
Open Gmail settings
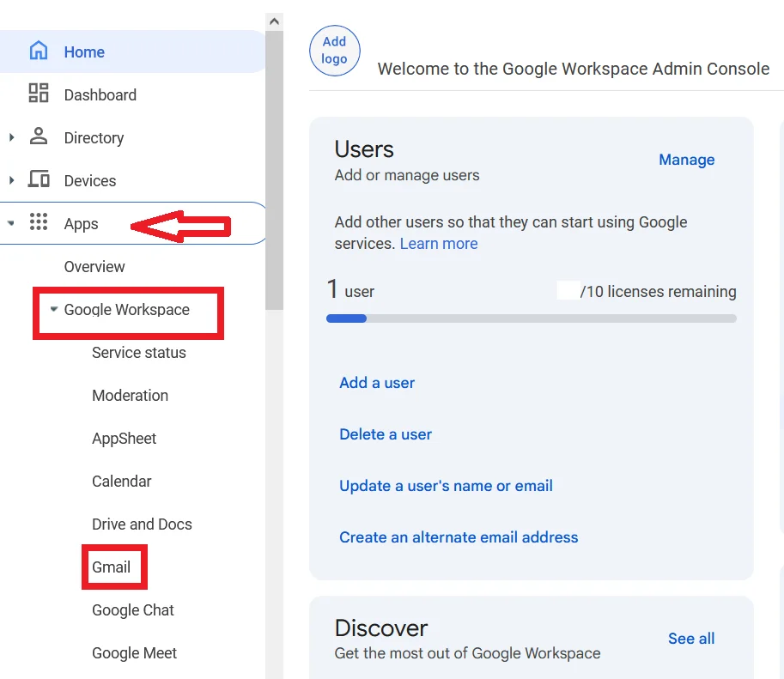[x=111, y=567]
